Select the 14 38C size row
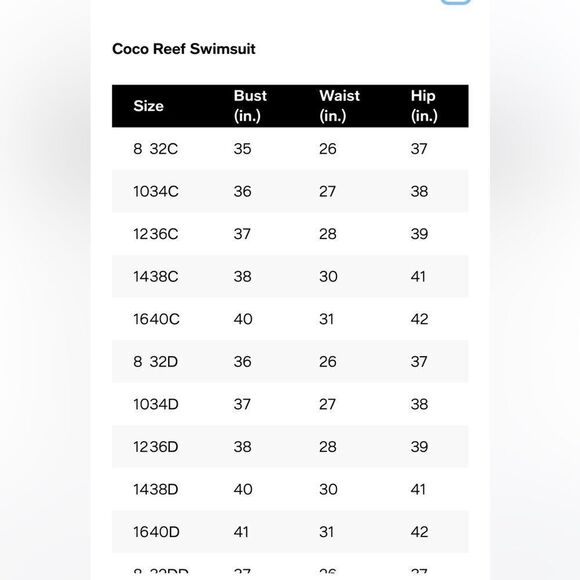580x580 pixels. click(x=290, y=276)
